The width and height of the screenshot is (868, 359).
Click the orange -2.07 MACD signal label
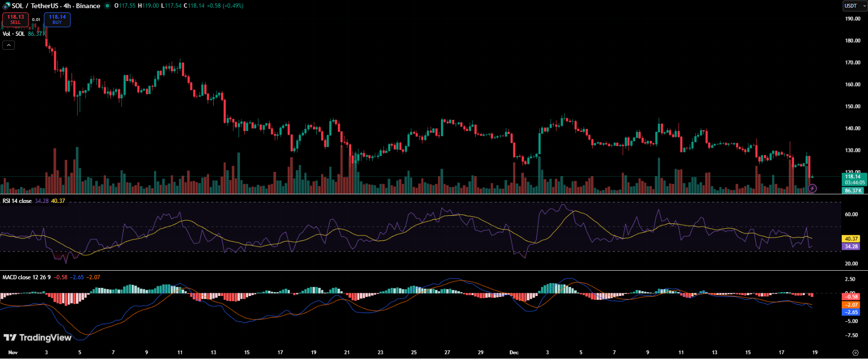851,305
